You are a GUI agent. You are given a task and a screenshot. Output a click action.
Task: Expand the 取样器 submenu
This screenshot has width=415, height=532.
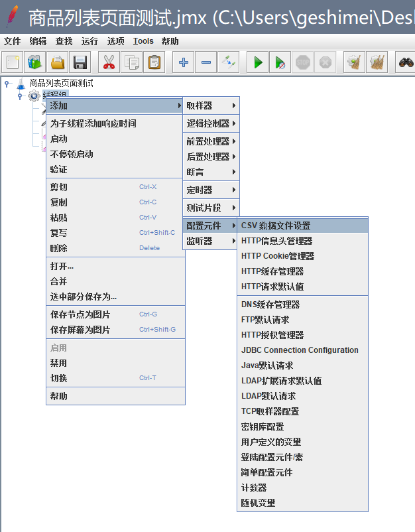211,106
